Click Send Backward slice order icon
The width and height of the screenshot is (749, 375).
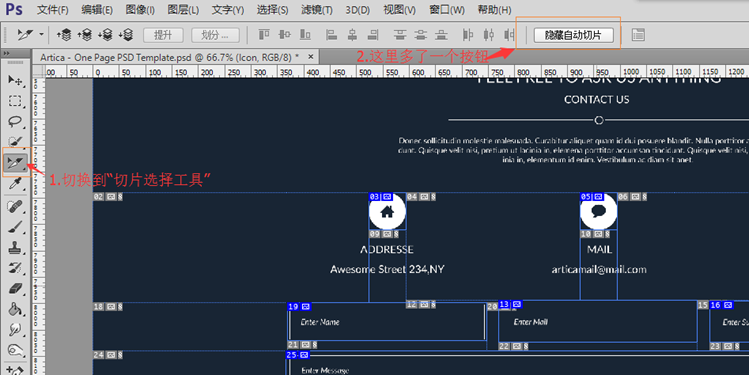[x=106, y=34]
